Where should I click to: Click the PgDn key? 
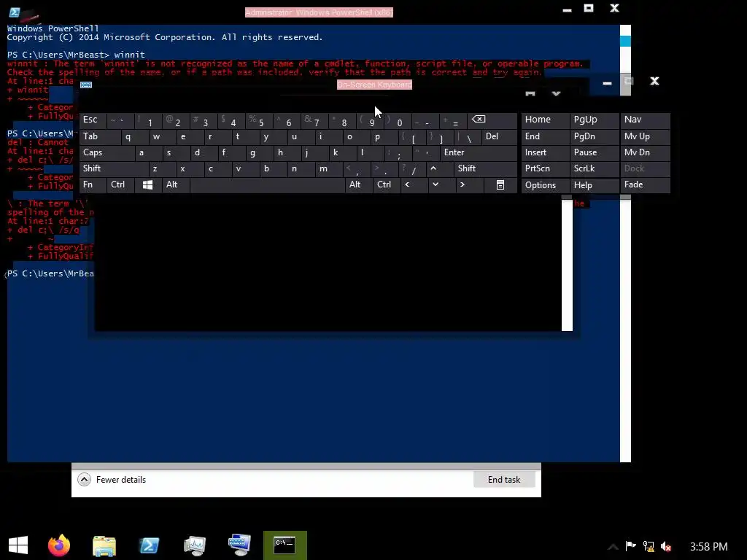pos(594,136)
